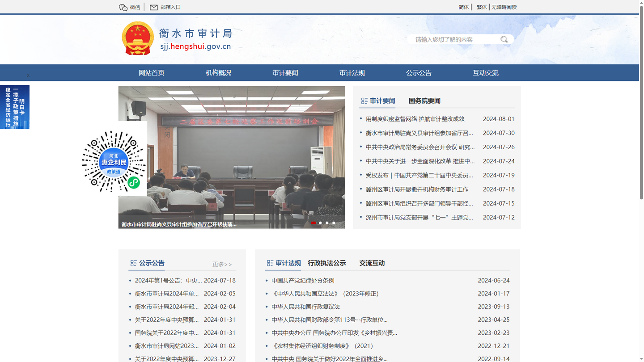Open carousel caption 衡水市审计局驻尚义县审计组 link
Image resolution: width=644 pixels, height=362 pixels.
(179, 225)
